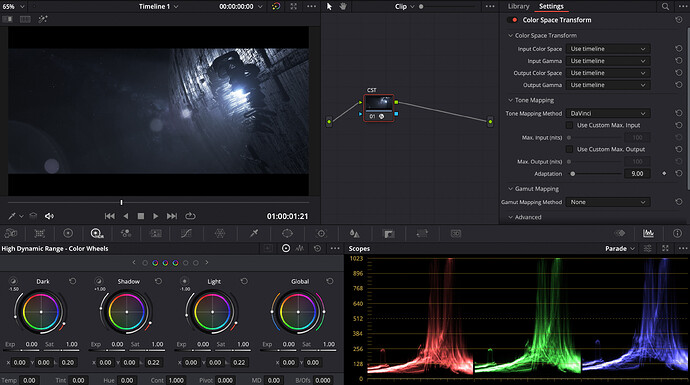Open the Input Color Space dropdown
690x385 pixels.
coord(608,49)
